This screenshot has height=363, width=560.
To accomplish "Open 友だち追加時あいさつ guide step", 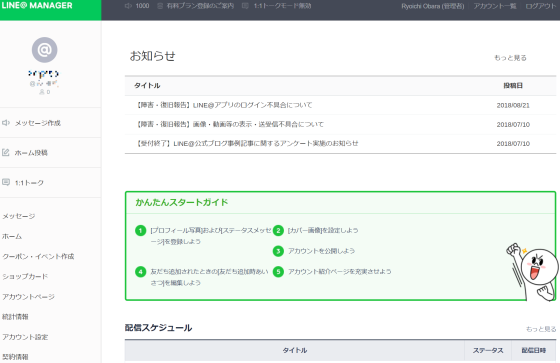I will click(209, 277).
